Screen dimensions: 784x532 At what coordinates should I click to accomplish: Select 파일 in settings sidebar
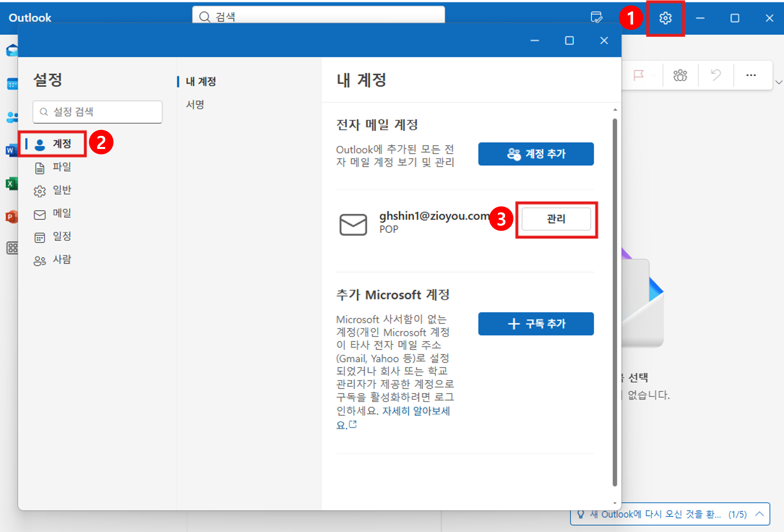click(53, 167)
